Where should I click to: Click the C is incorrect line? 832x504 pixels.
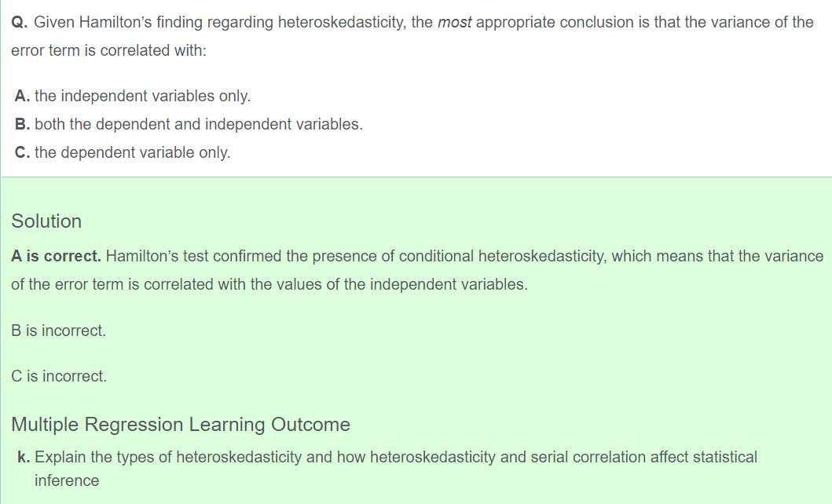coord(59,376)
